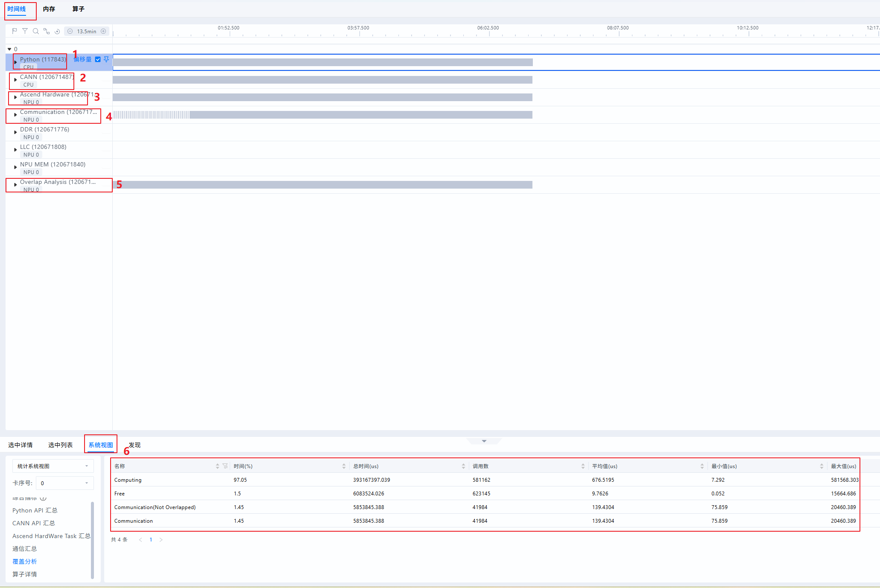The width and height of the screenshot is (880, 588).
Task: Open the 卡序号 dropdown
Action: (64, 483)
